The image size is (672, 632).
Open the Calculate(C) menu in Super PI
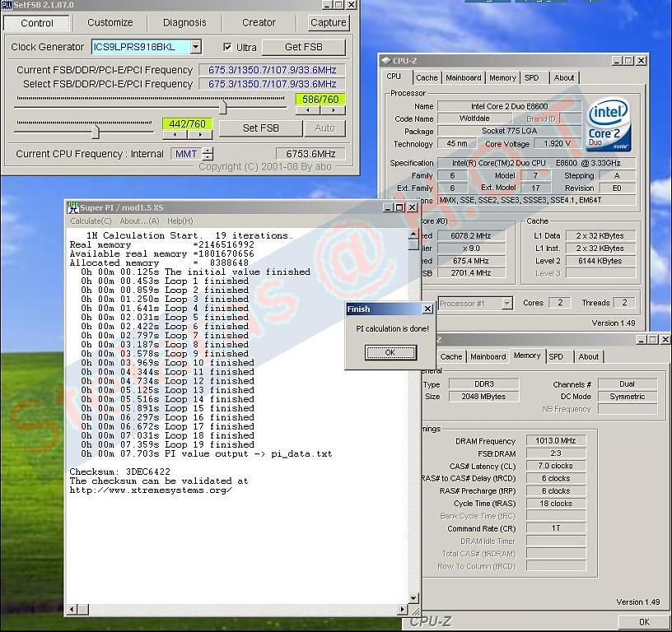point(91,221)
